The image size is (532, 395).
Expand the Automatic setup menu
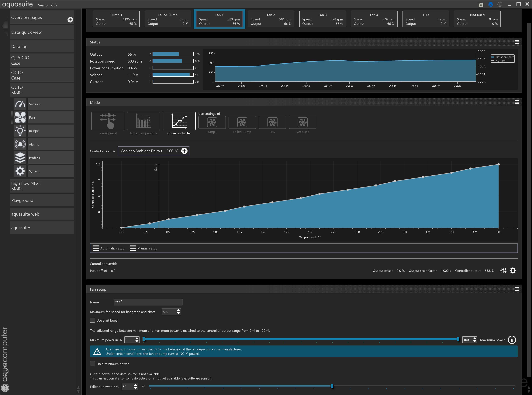109,248
